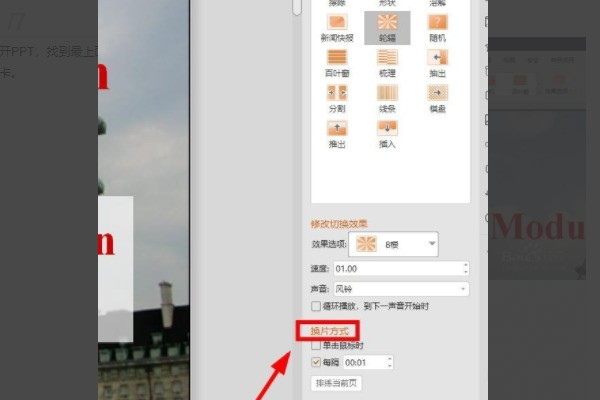Uncheck the 每隔 auto-advance checkbox
The width and height of the screenshot is (600, 400).
click(x=317, y=362)
